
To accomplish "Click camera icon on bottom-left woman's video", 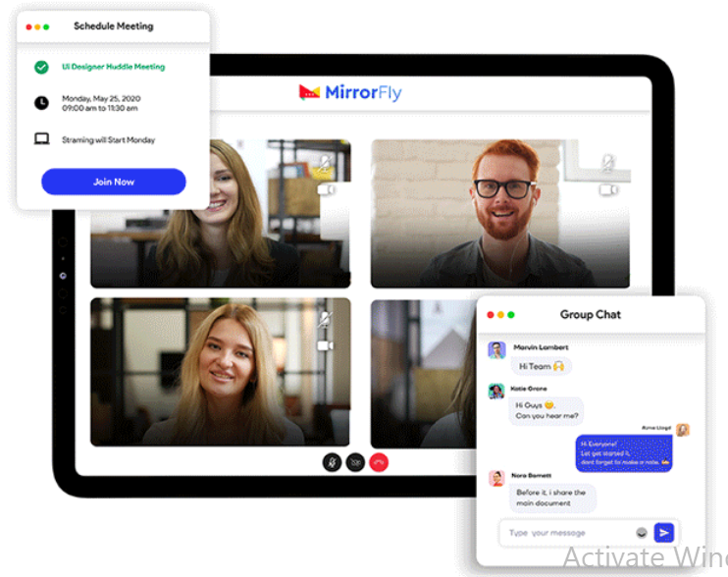I will click(326, 345).
